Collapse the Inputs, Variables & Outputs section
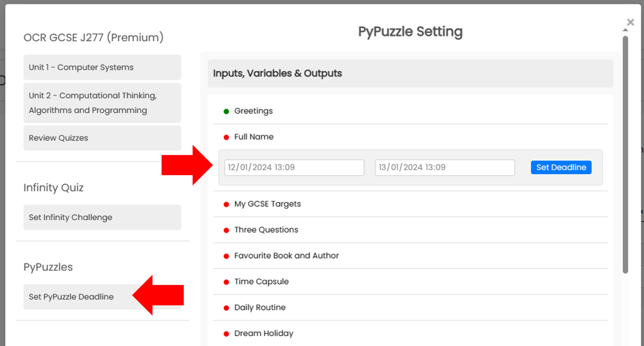644x346 pixels. tap(410, 74)
